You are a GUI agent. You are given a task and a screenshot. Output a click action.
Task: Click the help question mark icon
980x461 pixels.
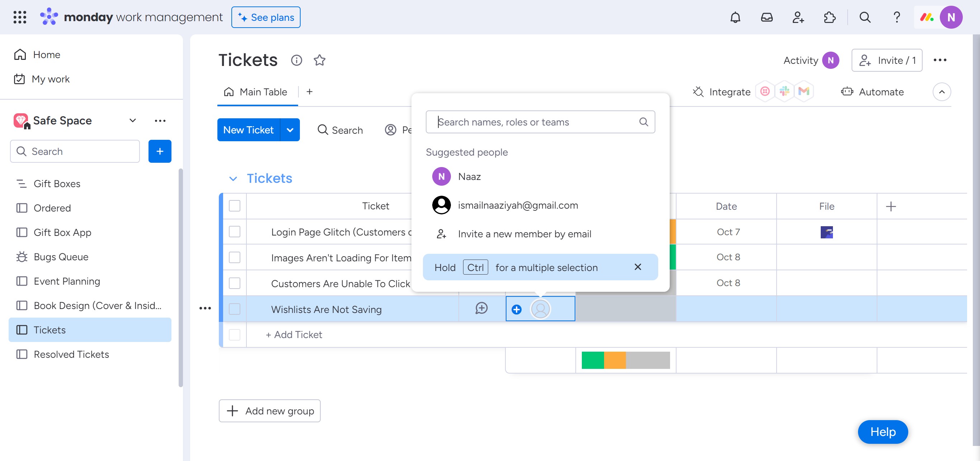point(896,17)
